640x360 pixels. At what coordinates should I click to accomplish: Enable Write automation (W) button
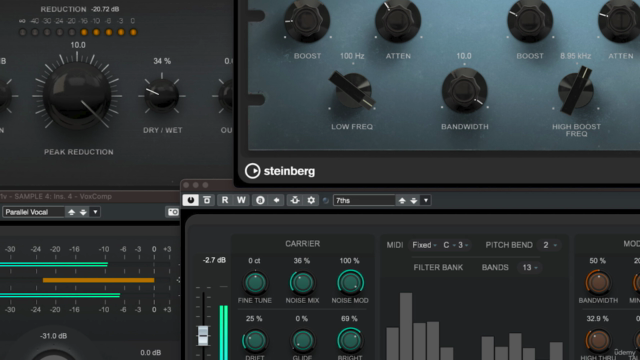(x=241, y=200)
